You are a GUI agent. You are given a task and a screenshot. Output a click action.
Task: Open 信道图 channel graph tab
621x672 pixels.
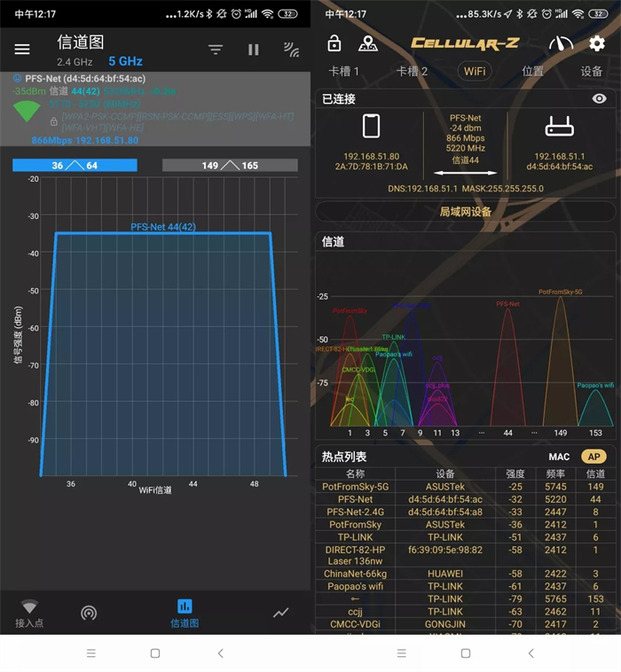click(x=185, y=613)
